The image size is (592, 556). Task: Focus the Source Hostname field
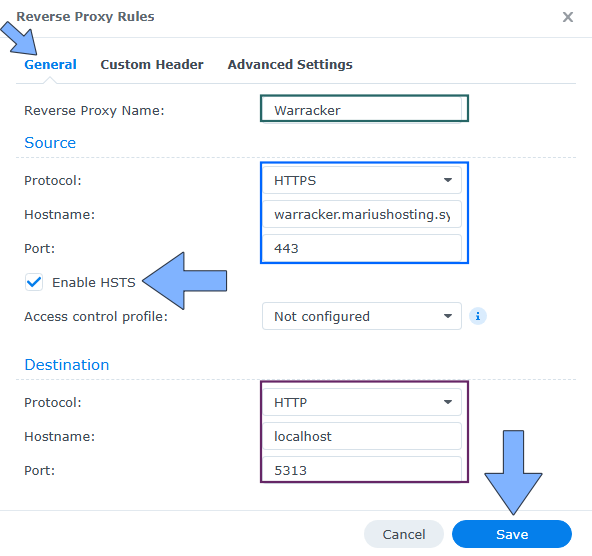point(362,214)
